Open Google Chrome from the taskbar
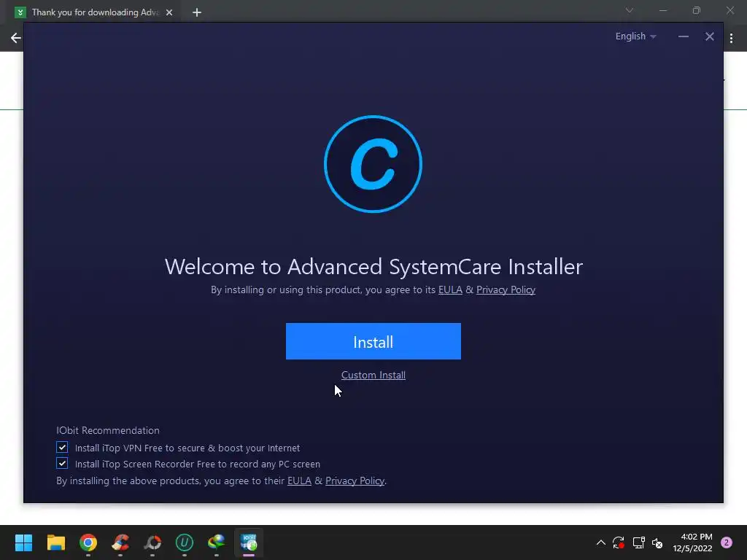 (88, 542)
